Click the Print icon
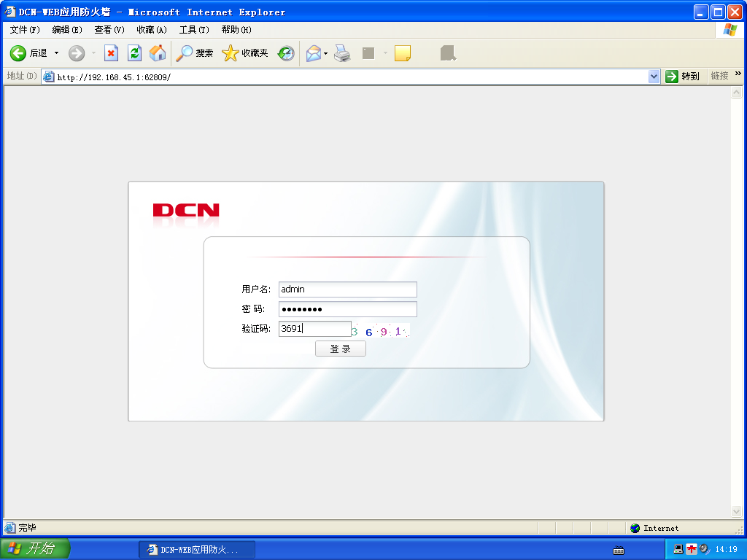The image size is (747, 560). point(343,52)
